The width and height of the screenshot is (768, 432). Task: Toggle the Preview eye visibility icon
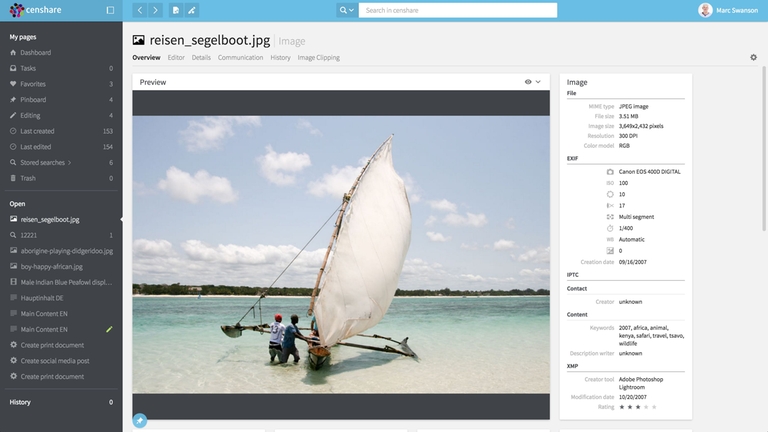tap(527, 82)
